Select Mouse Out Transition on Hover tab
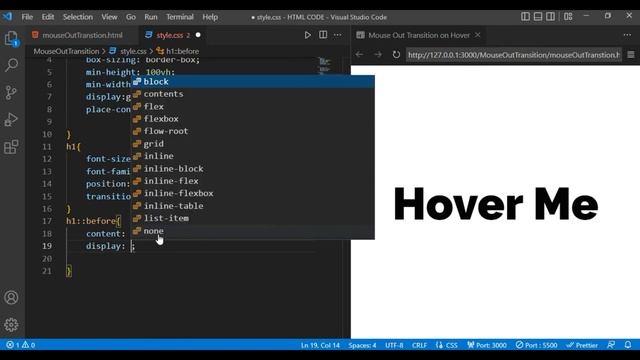The height and width of the screenshot is (360, 640). tap(419, 35)
